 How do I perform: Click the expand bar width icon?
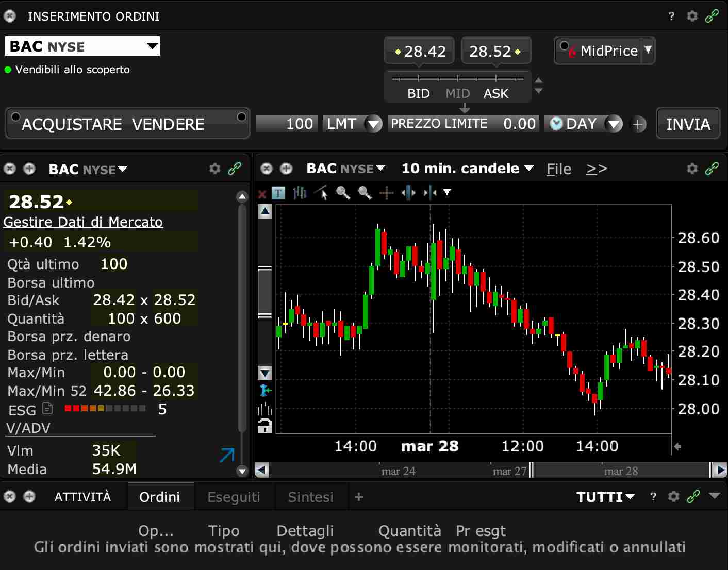(x=408, y=193)
